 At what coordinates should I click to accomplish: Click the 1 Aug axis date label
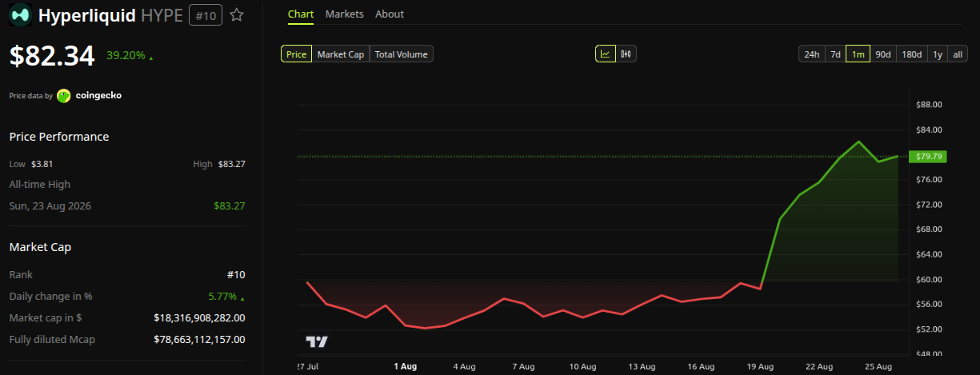(406, 366)
